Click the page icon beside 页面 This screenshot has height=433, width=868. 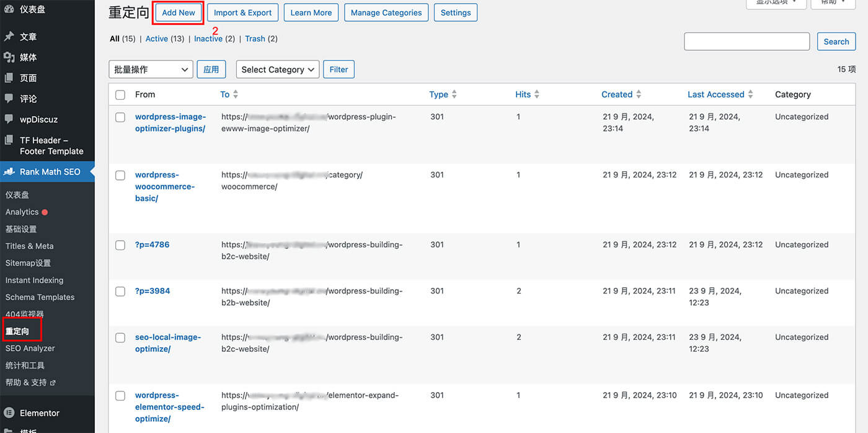(x=9, y=78)
